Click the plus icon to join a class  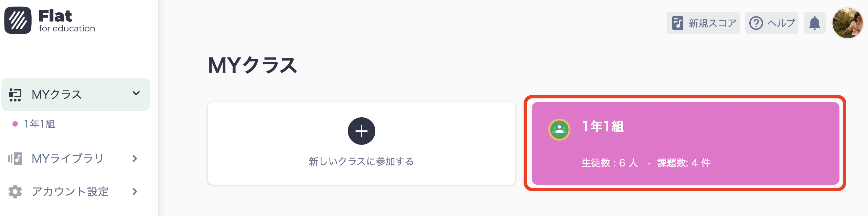tap(362, 131)
